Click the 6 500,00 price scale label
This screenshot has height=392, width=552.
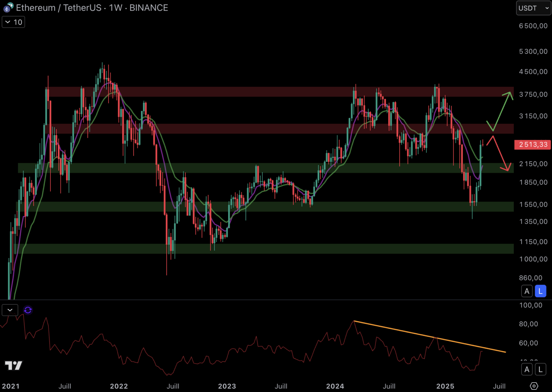[533, 26]
